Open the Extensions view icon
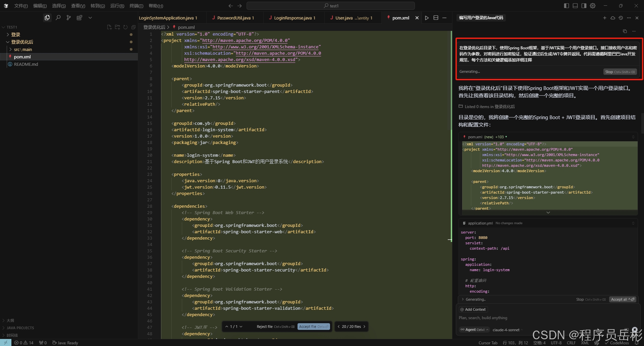This screenshot has height=346, width=644. click(79, 18)
